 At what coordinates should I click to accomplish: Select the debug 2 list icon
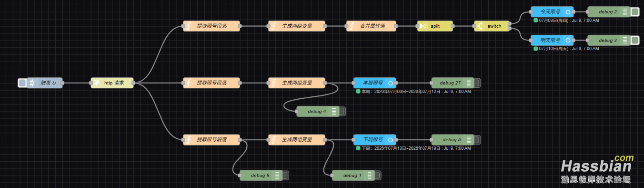point(625,12)
